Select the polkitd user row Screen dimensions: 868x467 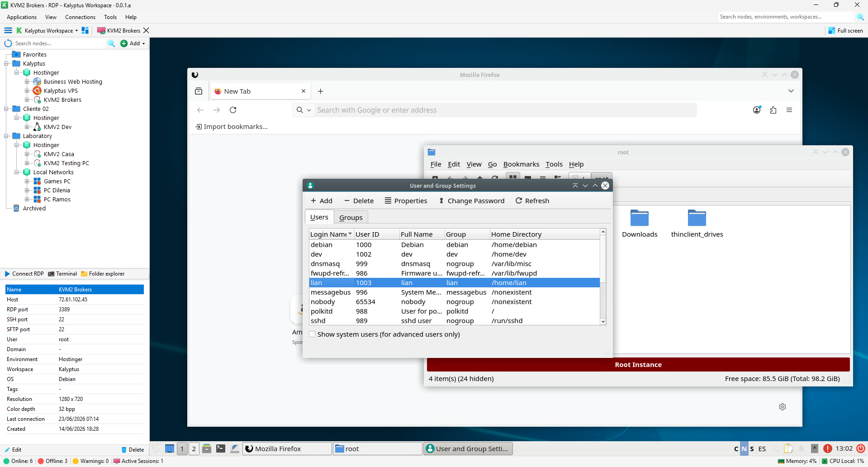pos(454,311)
